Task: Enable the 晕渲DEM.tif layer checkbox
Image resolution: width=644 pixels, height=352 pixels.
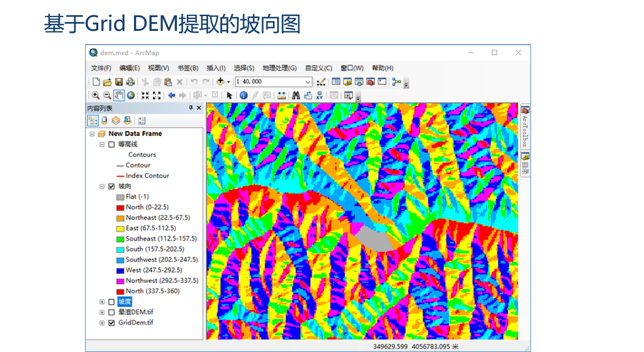Action: [111, 312]
